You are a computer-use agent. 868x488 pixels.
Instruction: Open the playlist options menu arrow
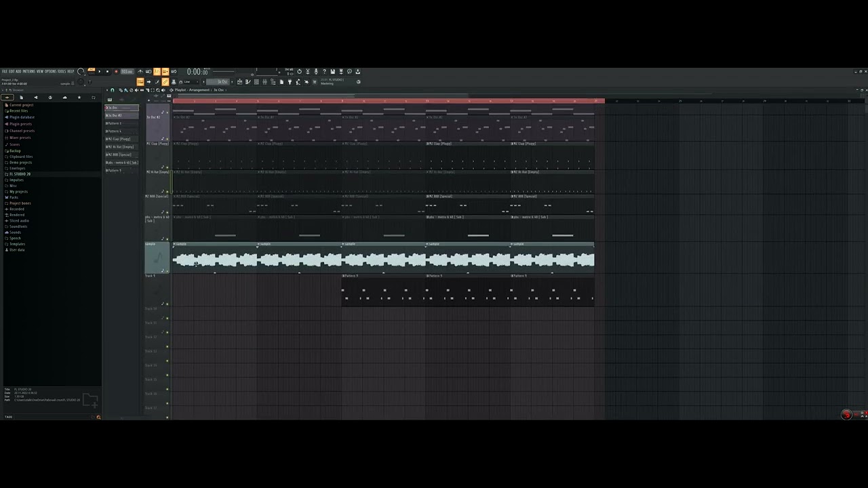tap(107, 90)
